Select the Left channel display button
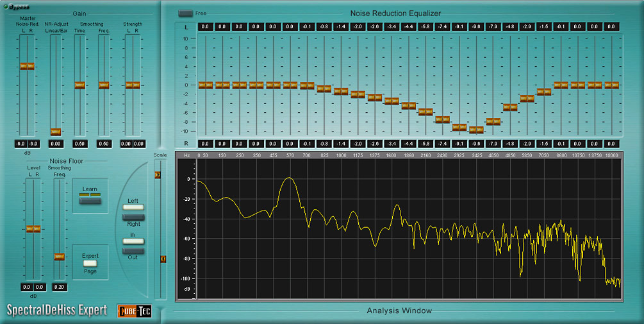Viewport: 644px width, 324px height. 133,208
